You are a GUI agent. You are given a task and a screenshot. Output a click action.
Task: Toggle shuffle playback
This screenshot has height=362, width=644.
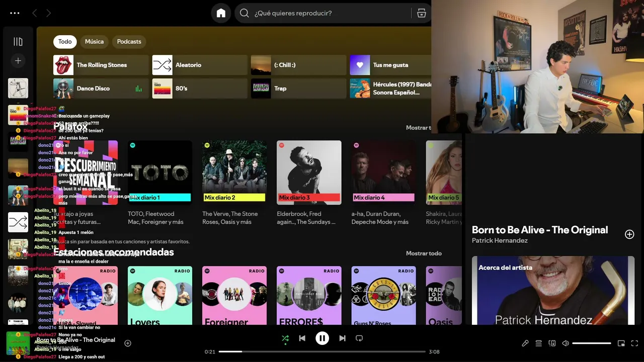pyautogui.click(x=285, y=338)
